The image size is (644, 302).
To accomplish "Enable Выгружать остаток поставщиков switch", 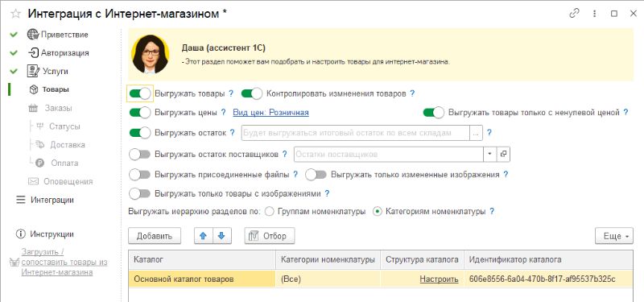I will 140,154.
